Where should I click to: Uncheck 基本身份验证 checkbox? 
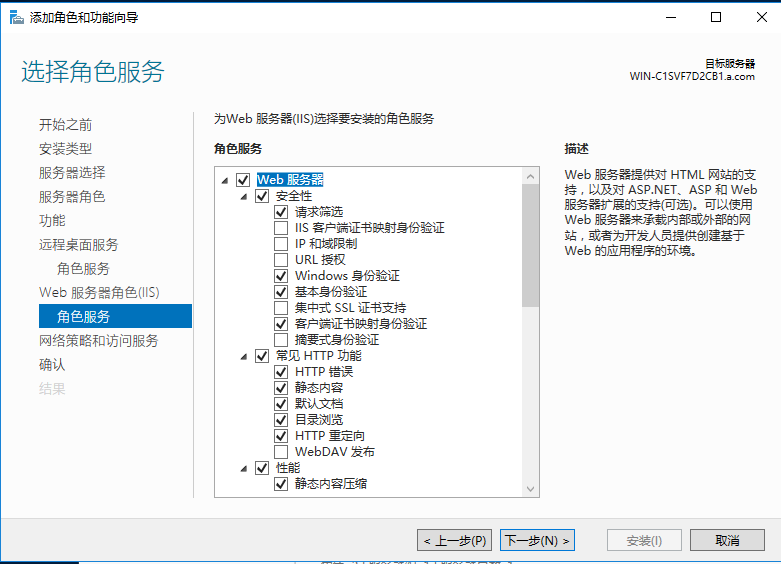point(281,291)
